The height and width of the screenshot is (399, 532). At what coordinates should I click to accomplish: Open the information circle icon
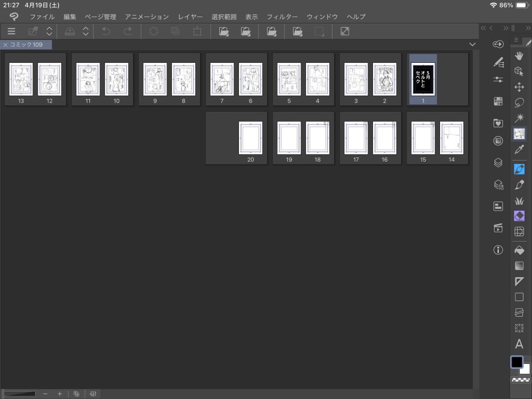[x=498, y=250]
